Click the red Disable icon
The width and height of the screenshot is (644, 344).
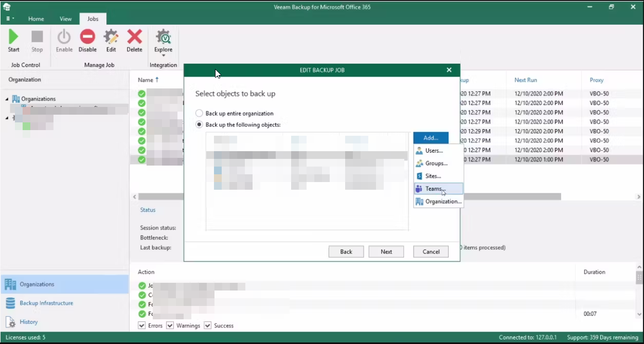pyautogui.click(x=87, y=37)
